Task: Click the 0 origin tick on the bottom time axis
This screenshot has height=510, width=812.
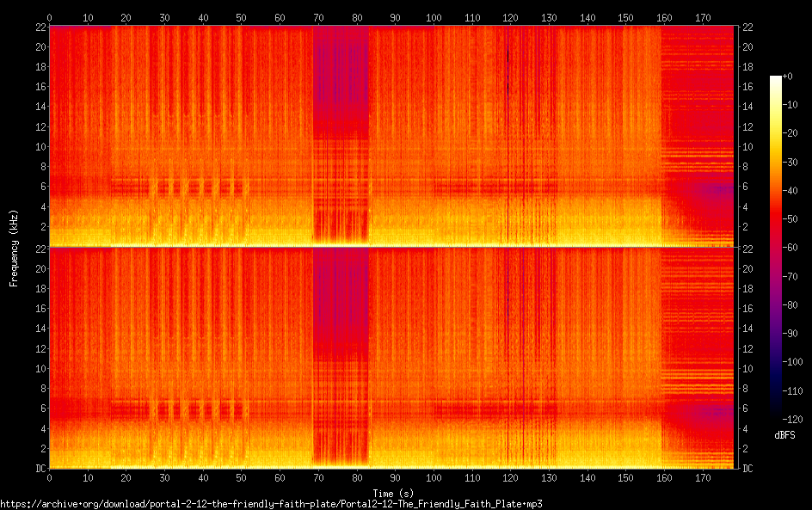Action: 49,478
